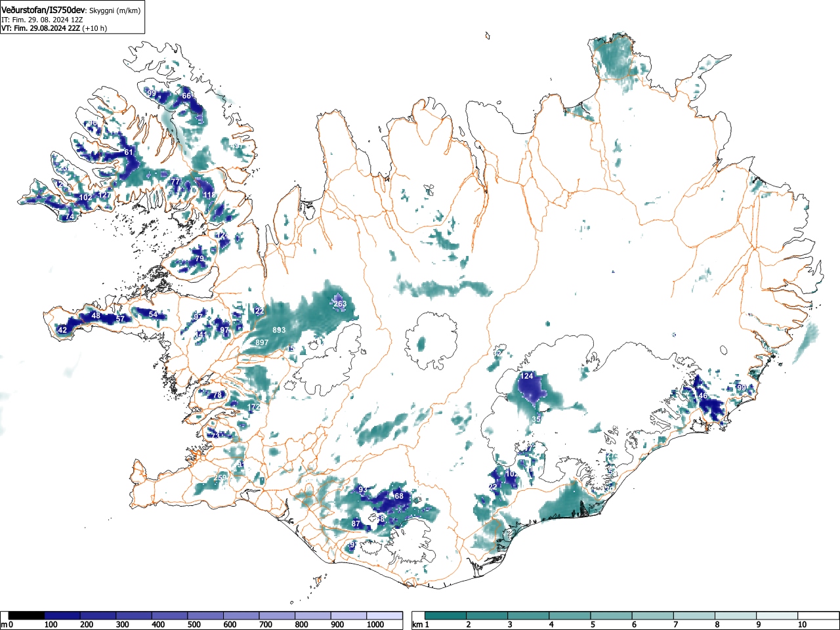The height and width of the screenshot is (630, 840).
Task: Click the 42 value on Snæfellsnes peninsula tip
Action: [62, 330]
